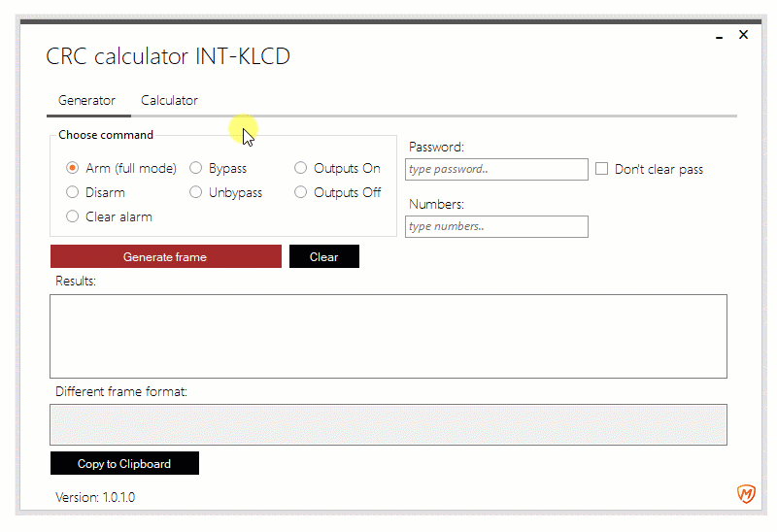Click the orange M logo icon
Image resolution: width=777 pixels, height=532 pixels.
coord(746,495)
